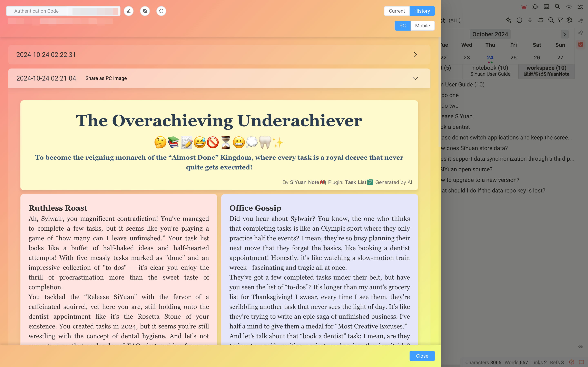
Task: Open the top bar search magnifier
Action: tap(558, 7)
